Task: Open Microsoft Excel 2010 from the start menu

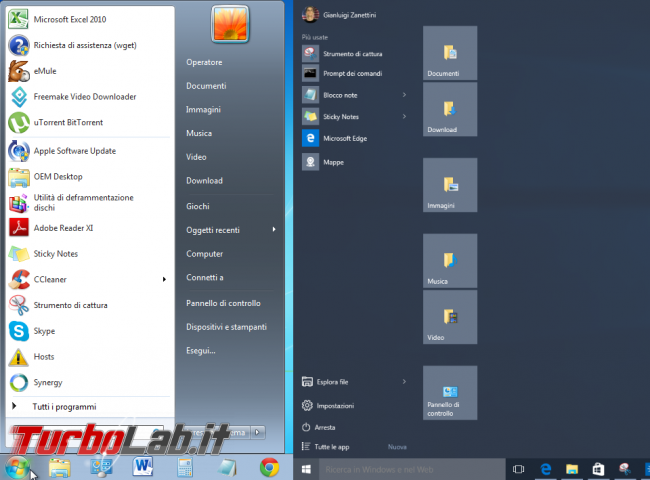Action: (89, 19)
